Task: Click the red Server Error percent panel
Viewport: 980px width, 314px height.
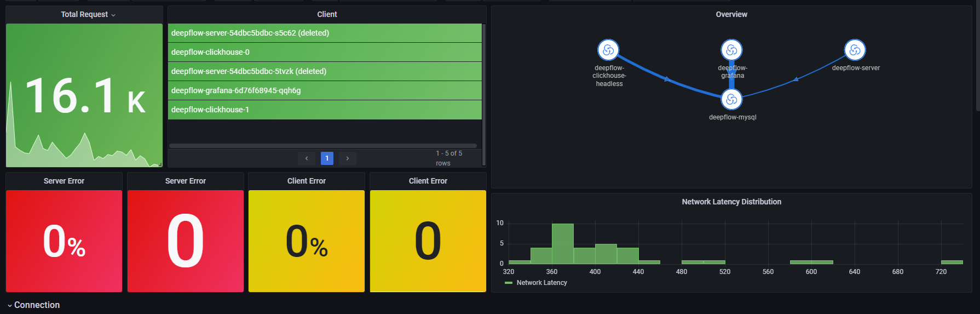Action: pos(64,241)
